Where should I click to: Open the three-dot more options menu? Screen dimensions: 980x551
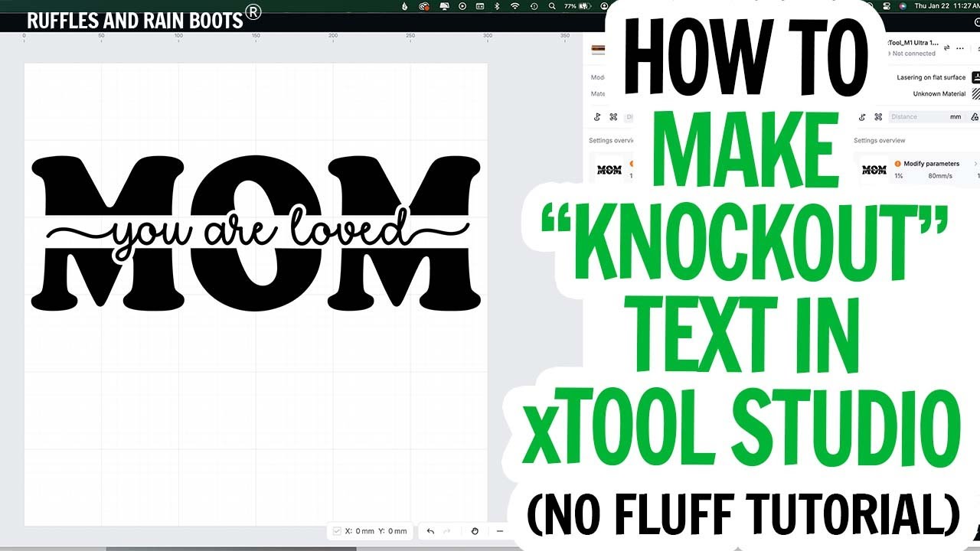(x=960, y=47)
